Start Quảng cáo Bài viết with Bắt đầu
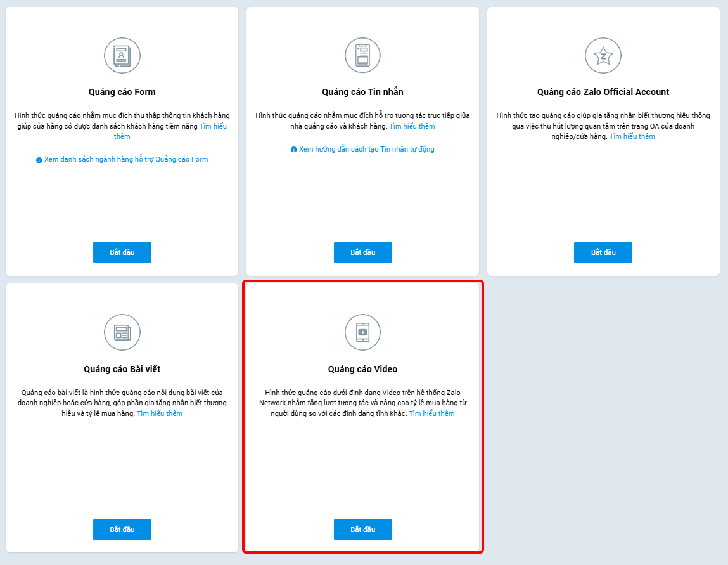This screenshot has width=728, height=565. click(x=122, y=529)
